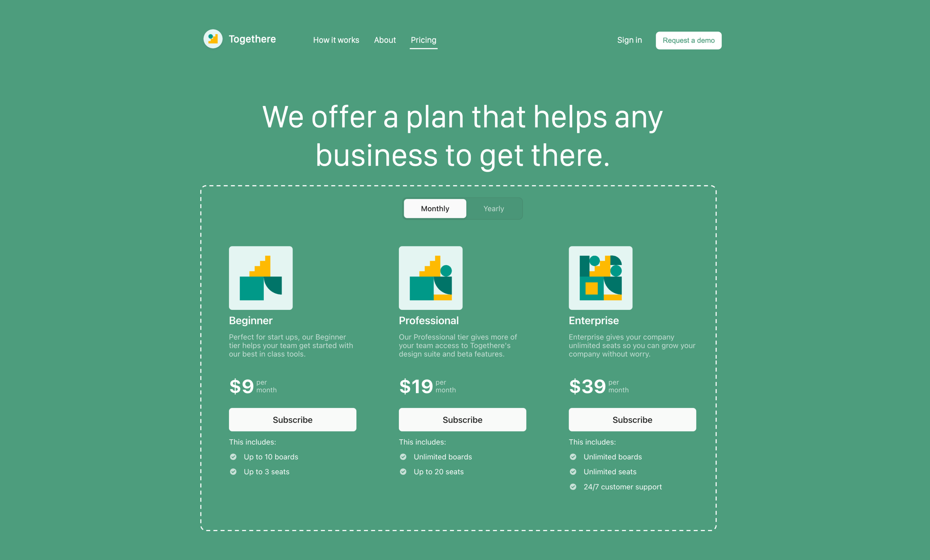Click Sign in link
The image size is (930, 560).
[629, 40]
